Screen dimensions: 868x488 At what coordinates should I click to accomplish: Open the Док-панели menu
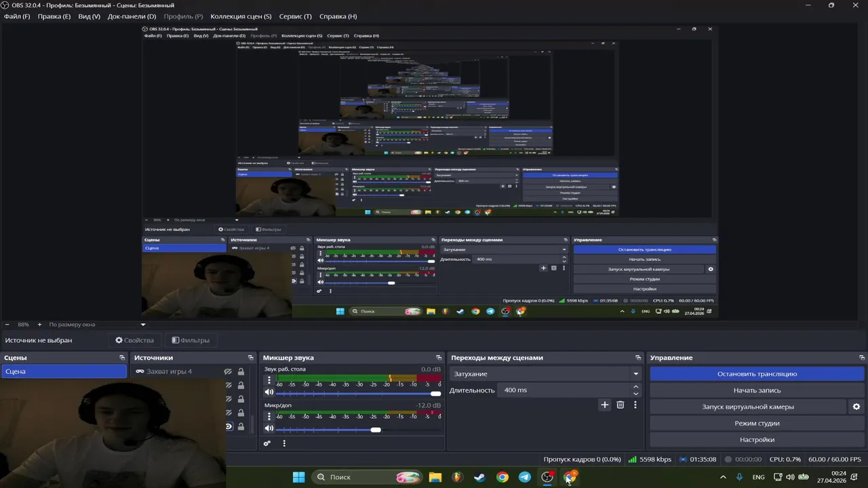tap(132, 16)
